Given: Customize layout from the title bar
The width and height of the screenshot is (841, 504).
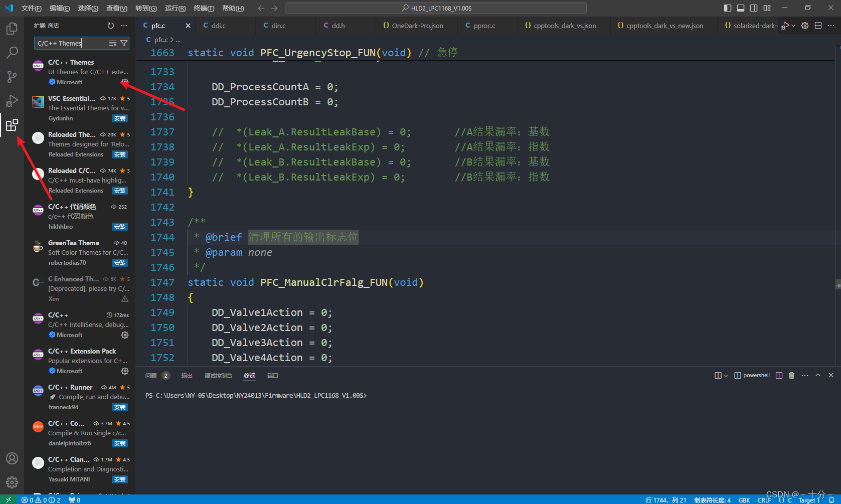Looking at the screenshot, I should coord(767,8).
